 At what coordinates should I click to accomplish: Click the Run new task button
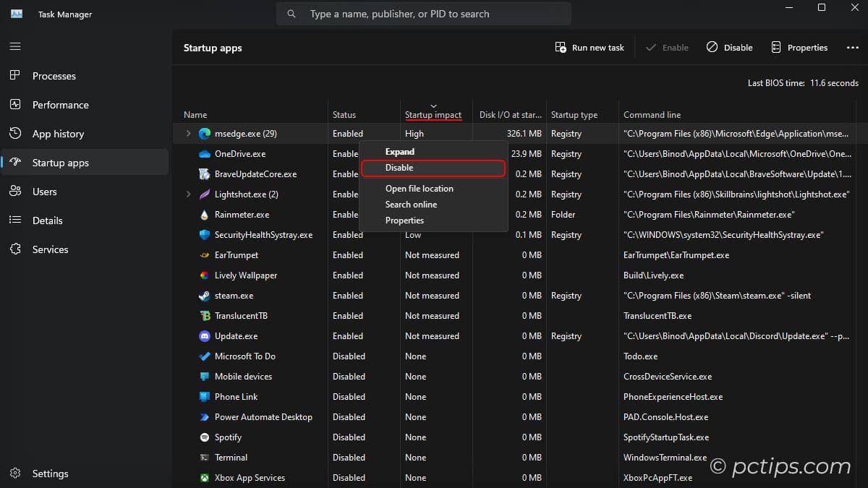coord(590,47)
